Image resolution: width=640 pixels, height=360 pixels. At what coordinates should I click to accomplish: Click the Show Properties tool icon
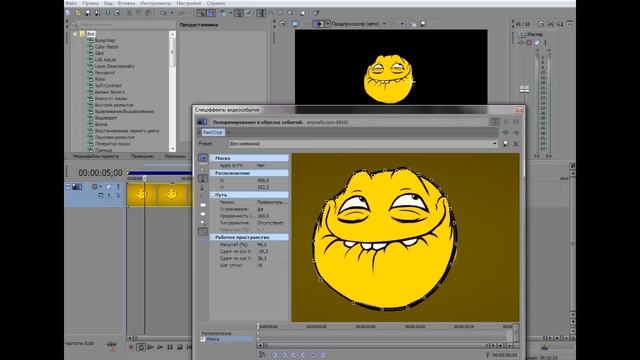203,158
